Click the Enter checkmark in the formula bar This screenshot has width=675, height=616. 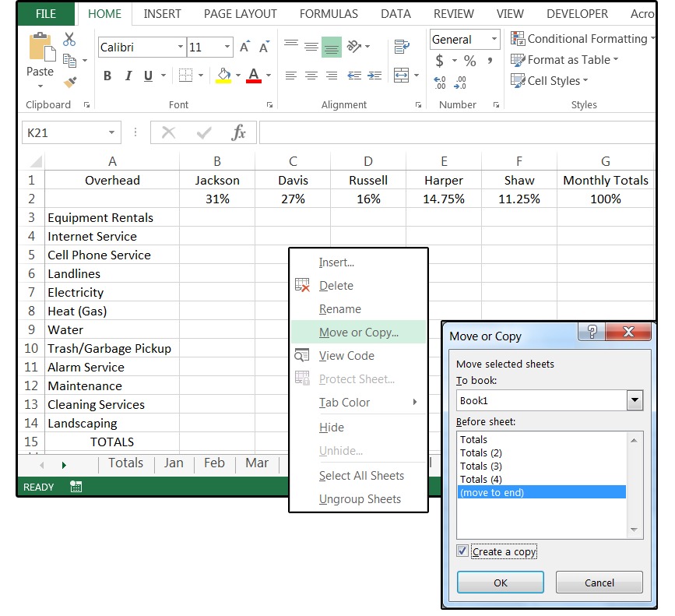(204, 132)
